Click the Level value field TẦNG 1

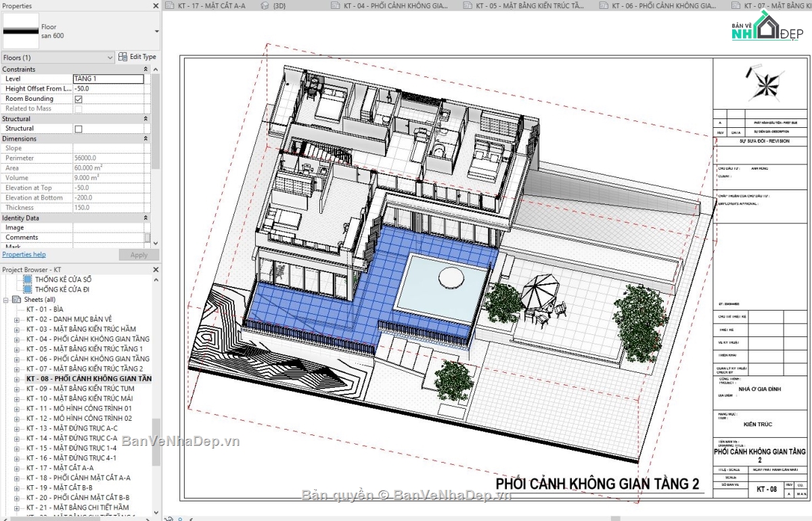click(x=108, y=79)
